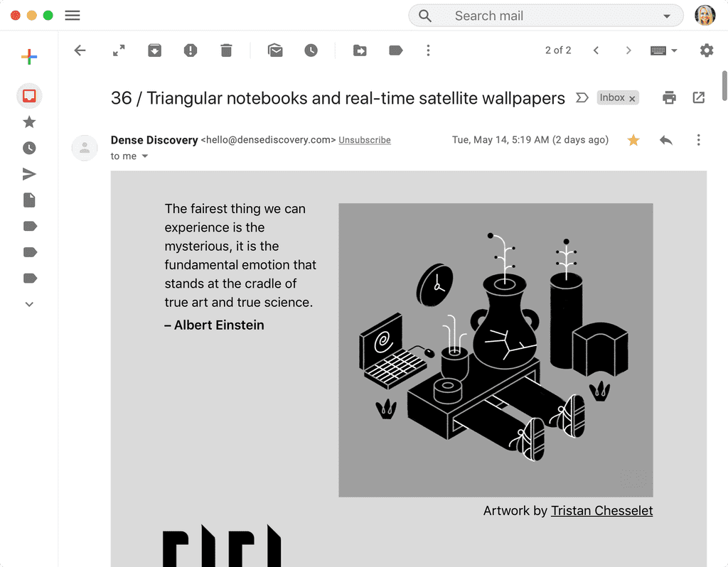728x567 pixels.
Task: Open the Tristan Chesselet link
Action: tap(601, 511)
